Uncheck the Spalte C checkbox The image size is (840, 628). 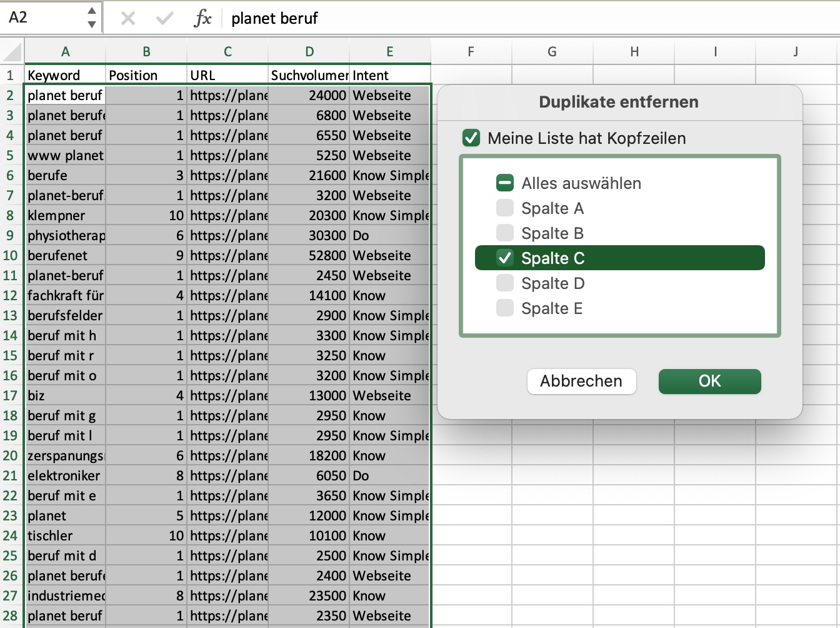[504, 258]
